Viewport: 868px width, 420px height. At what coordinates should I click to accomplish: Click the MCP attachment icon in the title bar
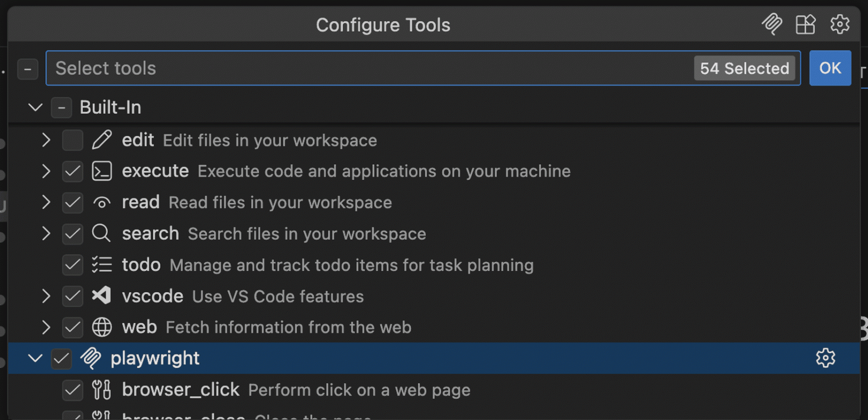(x=772, y=24)
